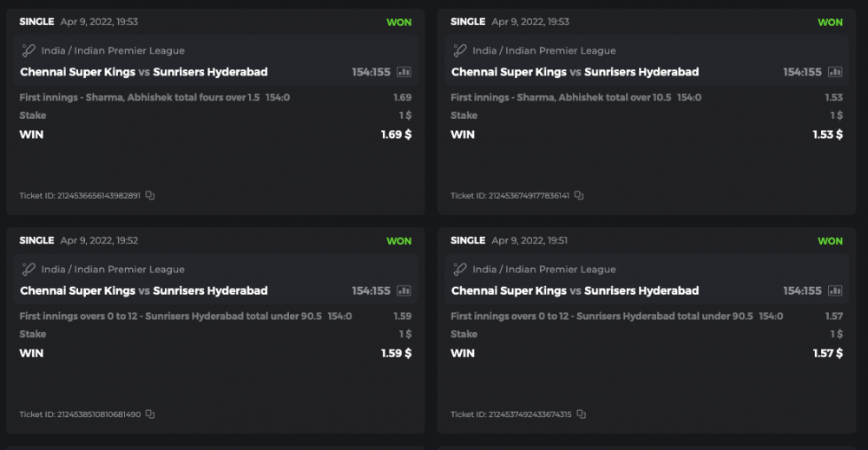This screenshot has height=450, width=868.
Task: Click WON status on the fours over 1.5 bet
Action: (x=398, y=23)
